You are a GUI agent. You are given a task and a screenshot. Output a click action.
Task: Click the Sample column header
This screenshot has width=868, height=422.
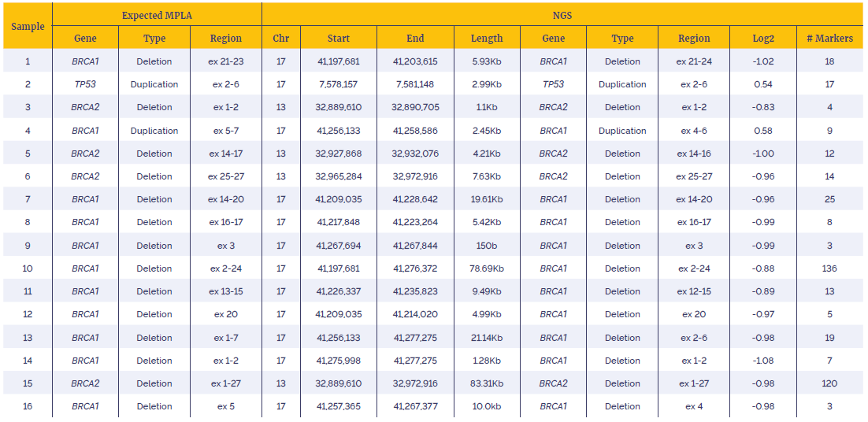pyautogui.click(x=28, y=27)
